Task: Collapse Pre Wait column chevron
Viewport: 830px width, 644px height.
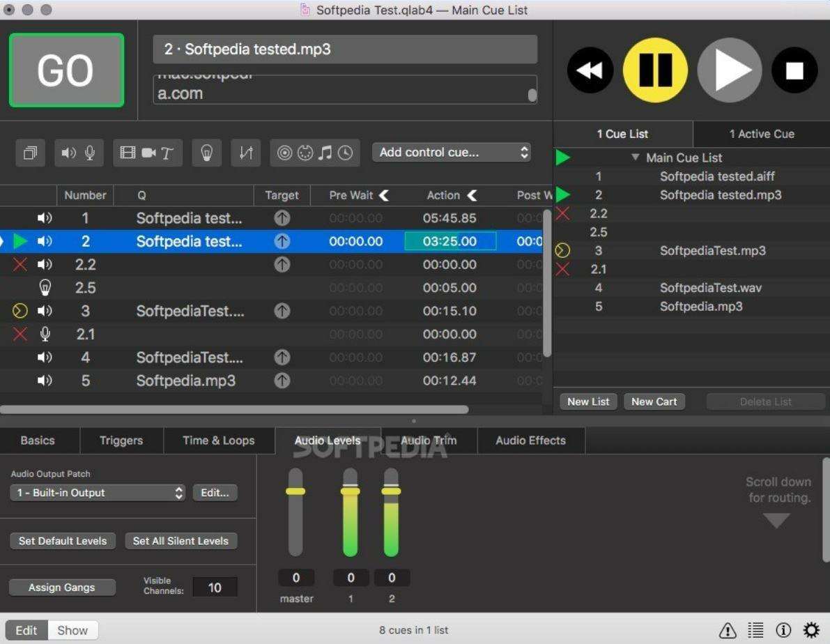Action: (x=384, y=195)
